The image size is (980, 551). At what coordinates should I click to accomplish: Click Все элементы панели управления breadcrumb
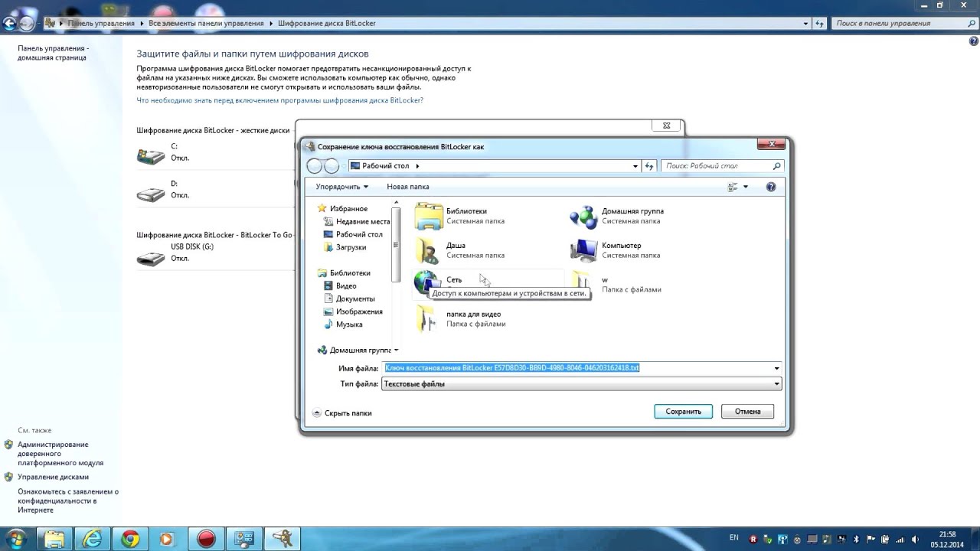(206, 24)
